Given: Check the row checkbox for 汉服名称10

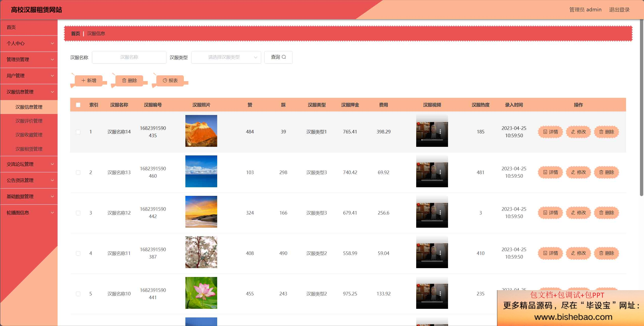Looking at the screenshot, I should point(78,294).
